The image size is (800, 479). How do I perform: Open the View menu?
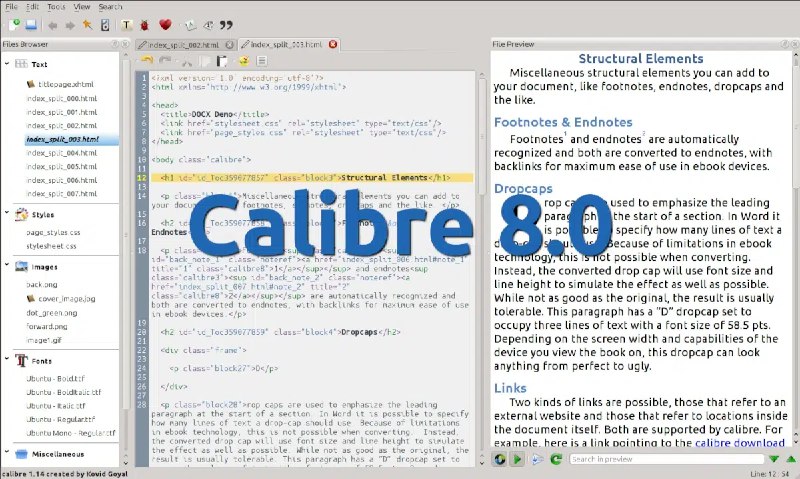click(82, 7)
